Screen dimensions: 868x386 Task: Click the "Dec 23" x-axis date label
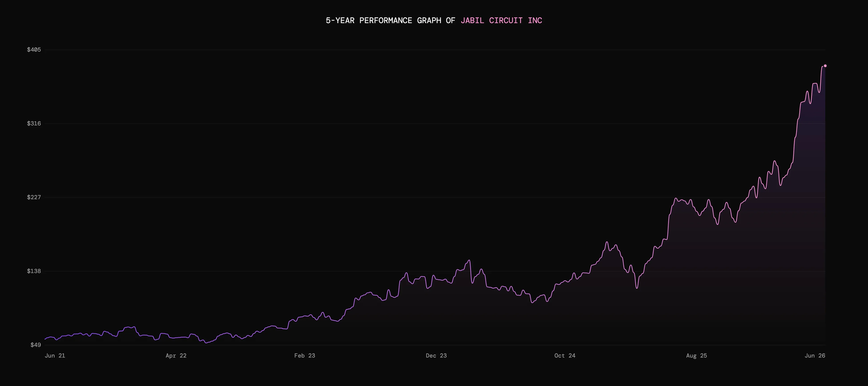click(436, 356)
